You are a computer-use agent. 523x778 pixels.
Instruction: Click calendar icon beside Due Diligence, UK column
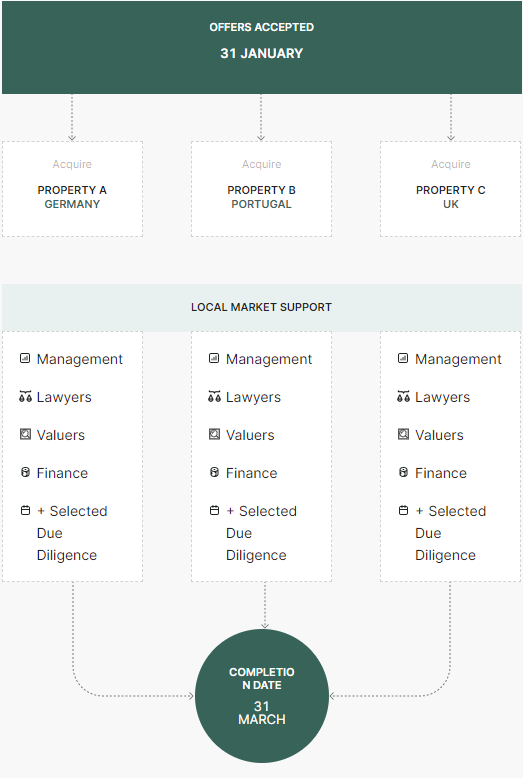[x=403, y=510]
